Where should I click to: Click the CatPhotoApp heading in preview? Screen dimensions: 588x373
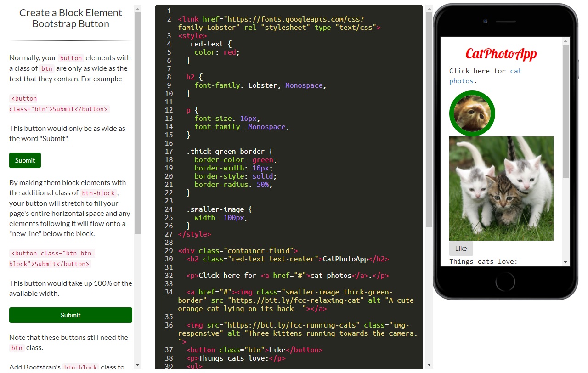(x=501, y=54)
